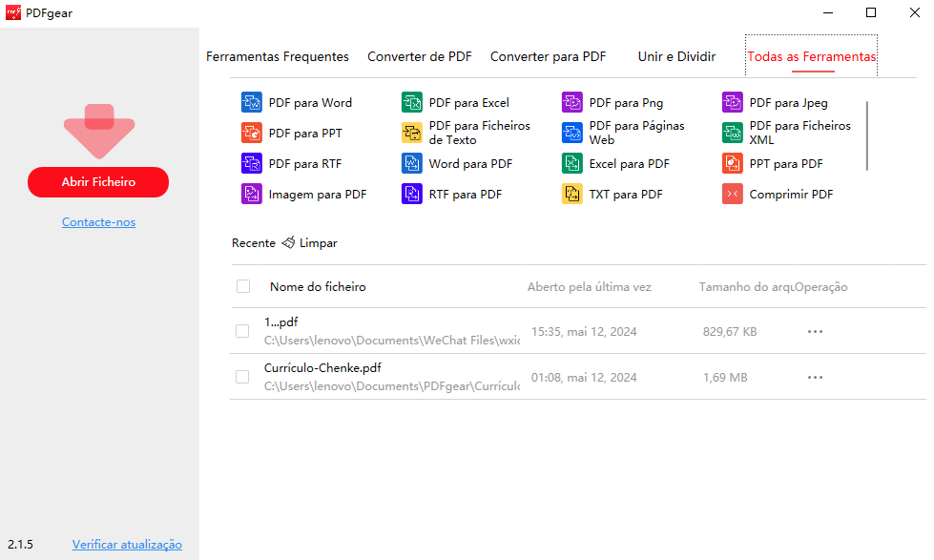This screenshot has height=560, width=934.
Task: Minimize the PDFgear window
Action: (x=828, y=12)
